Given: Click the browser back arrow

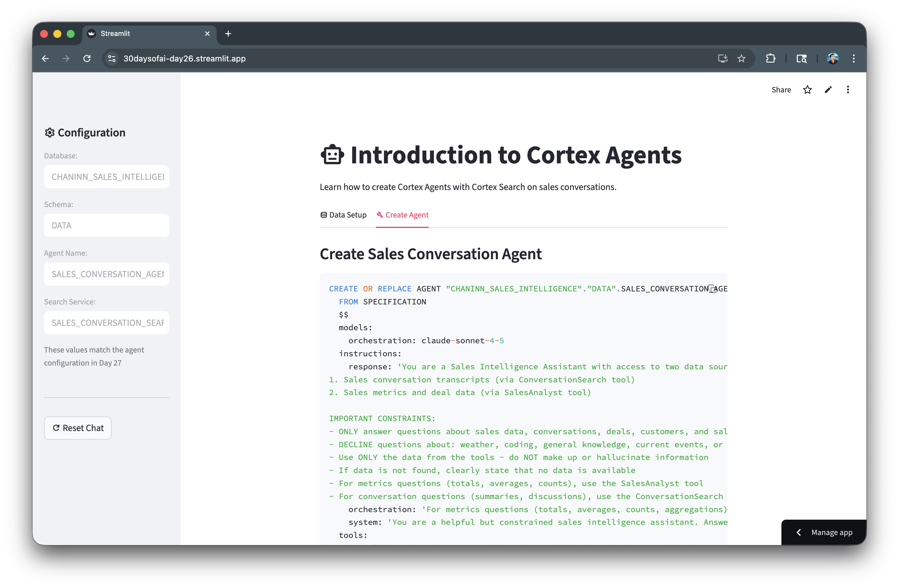Looking at the screenshot, I should point(45,59).
